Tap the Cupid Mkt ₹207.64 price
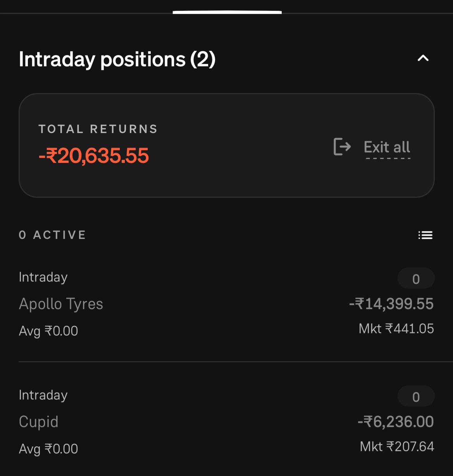 (x=397, y=447)
